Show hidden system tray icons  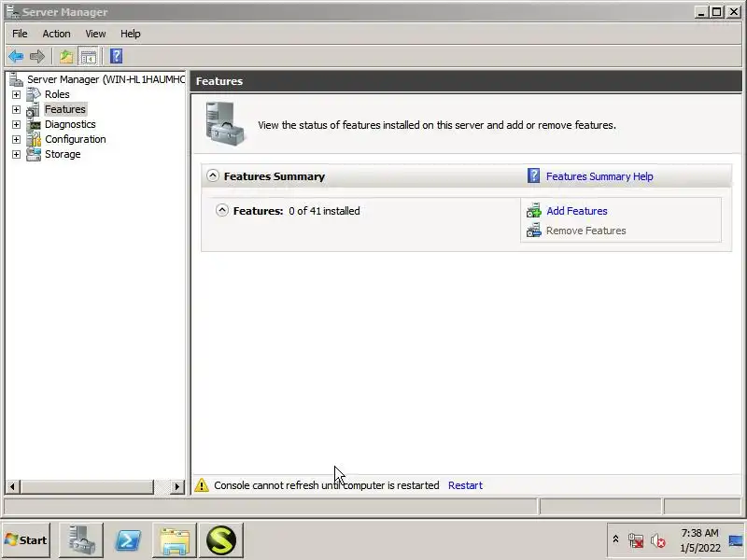point(615,539)
